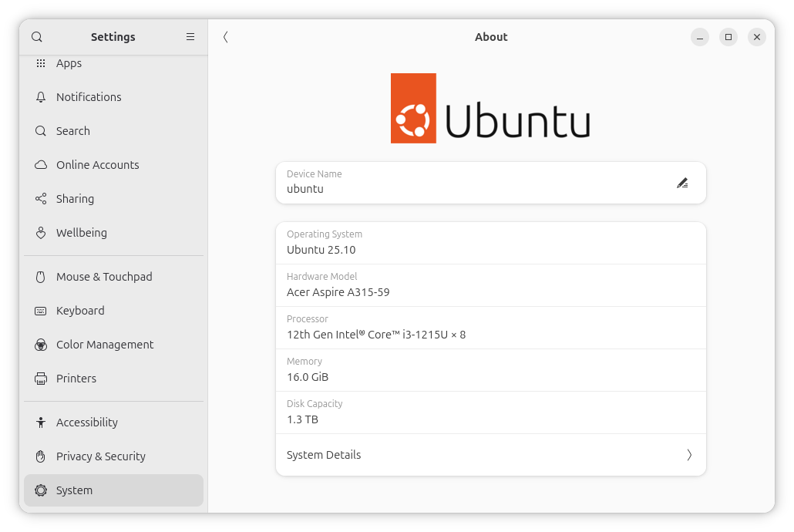Click the Online Accounts cloud icon
794x532 pixels.
click(41, 165)
